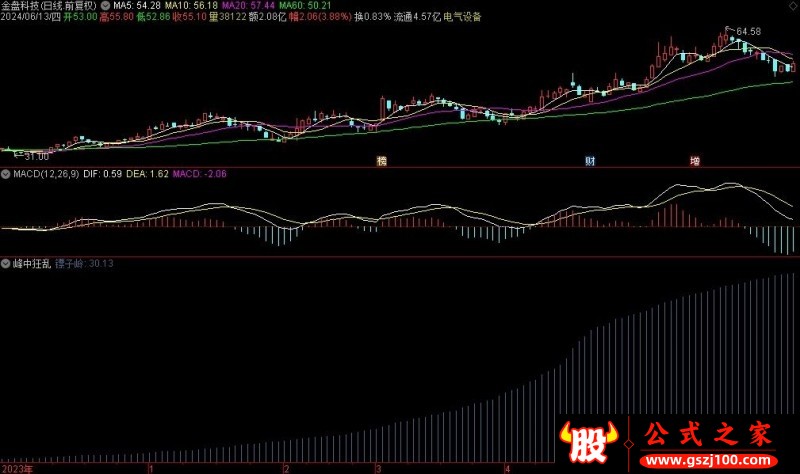Viewport: 800px width, 474px height.
Task: Click the high price 高55.80
Action: coord(117,17)
